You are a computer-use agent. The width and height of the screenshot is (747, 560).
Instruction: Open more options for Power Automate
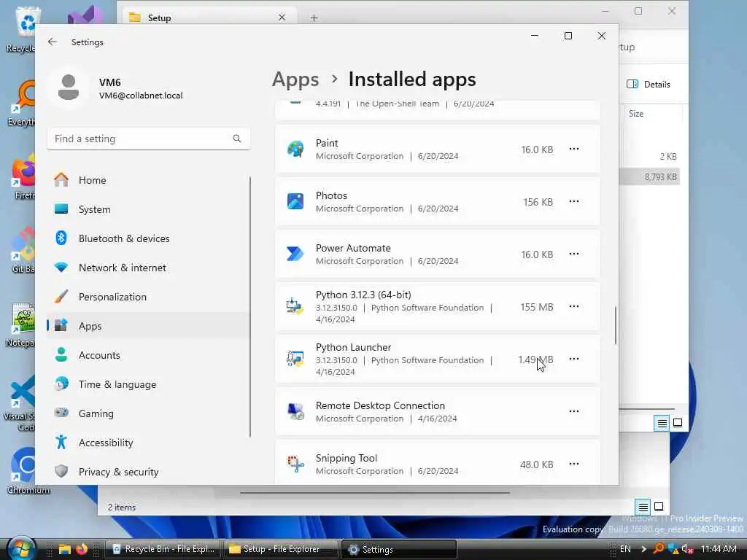tap(574, 254)
